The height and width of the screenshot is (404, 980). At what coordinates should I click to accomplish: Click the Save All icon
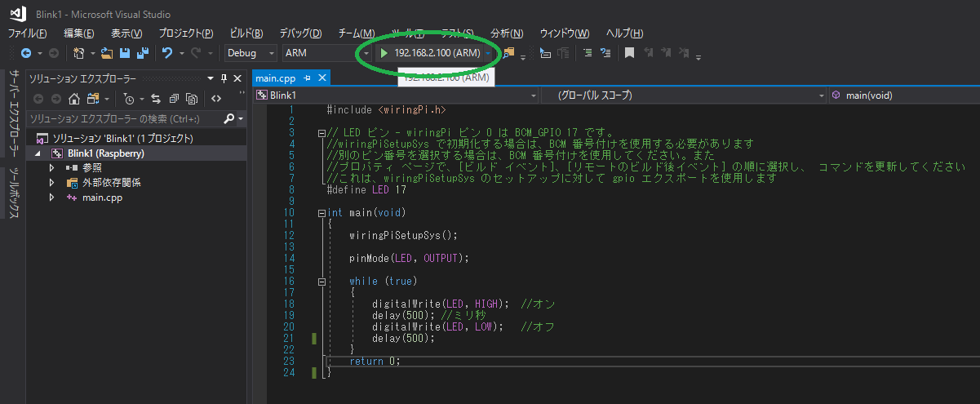tap(143, 53)
